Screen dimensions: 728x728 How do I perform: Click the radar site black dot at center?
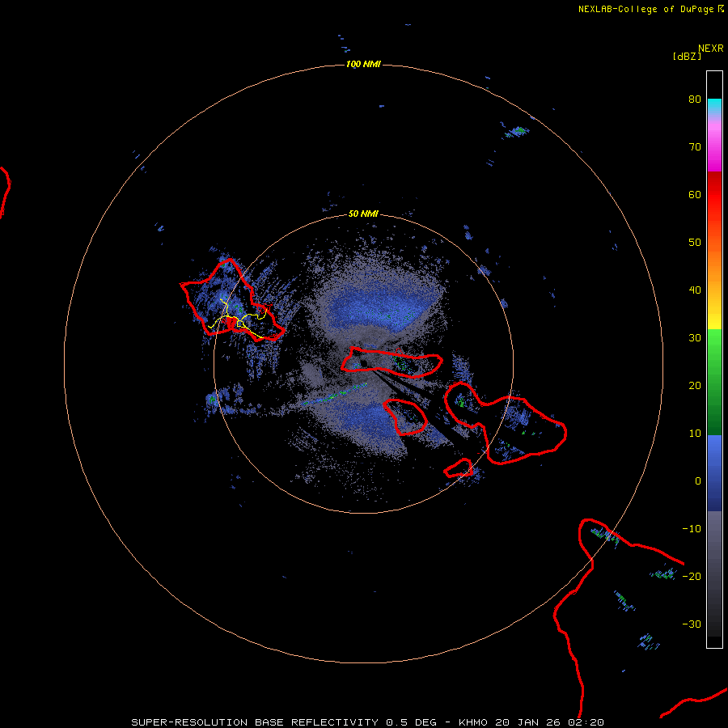363,363
